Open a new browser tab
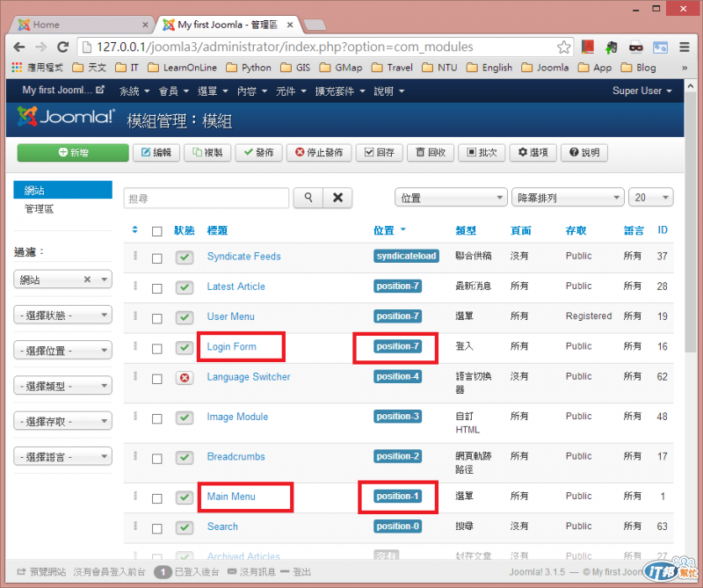703x588 pixels. (315, 25)
